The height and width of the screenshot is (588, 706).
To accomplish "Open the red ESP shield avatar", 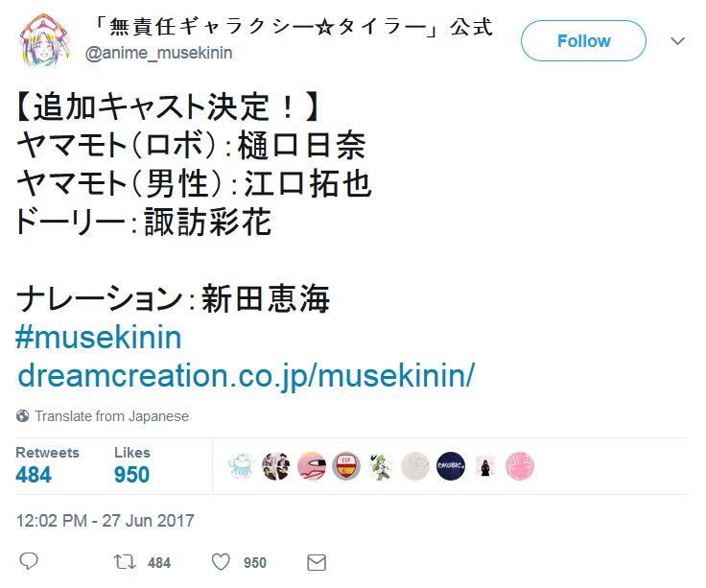I will [x=345, y=466].
